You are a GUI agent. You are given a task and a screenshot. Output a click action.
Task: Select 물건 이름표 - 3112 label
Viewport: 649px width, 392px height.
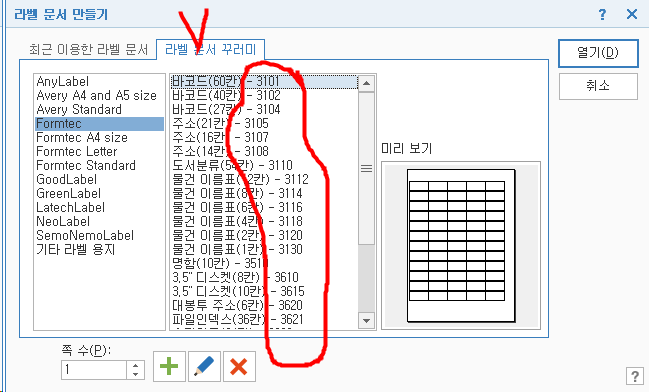264,180
